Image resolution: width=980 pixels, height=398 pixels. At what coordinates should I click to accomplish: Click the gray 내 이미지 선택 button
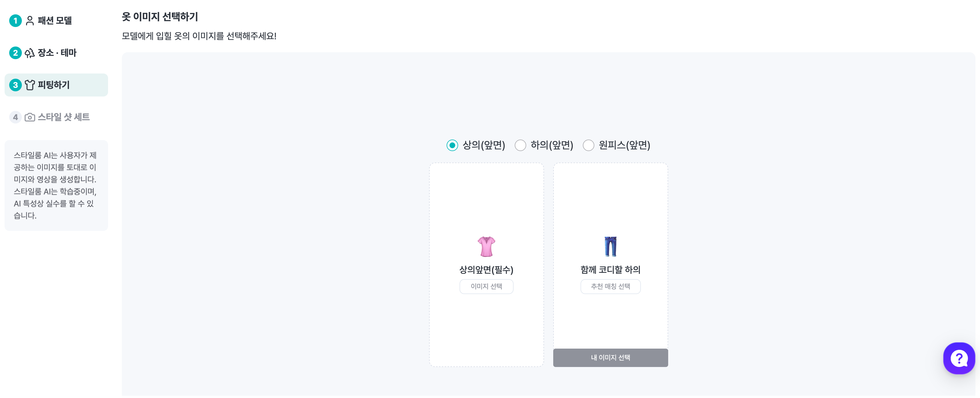610,357
